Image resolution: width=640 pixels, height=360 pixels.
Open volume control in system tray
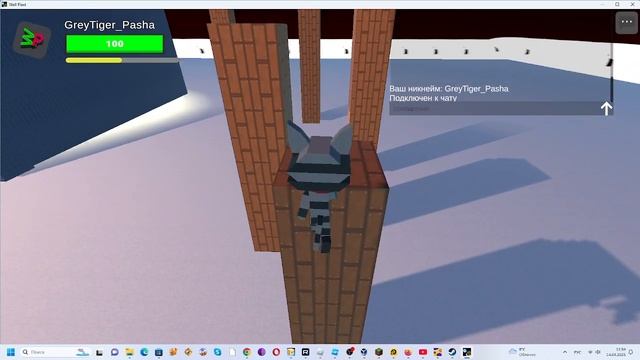pyautogui.click(x=598, y=352)
